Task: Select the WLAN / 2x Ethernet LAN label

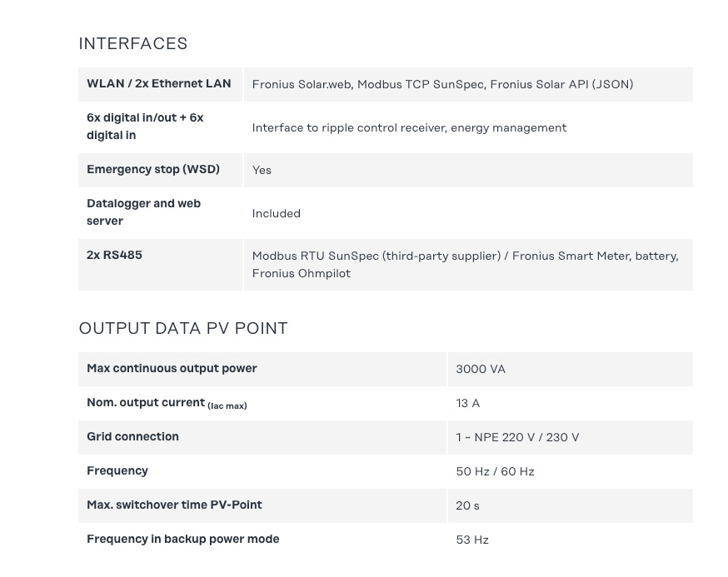Action: tap(159, 83)
